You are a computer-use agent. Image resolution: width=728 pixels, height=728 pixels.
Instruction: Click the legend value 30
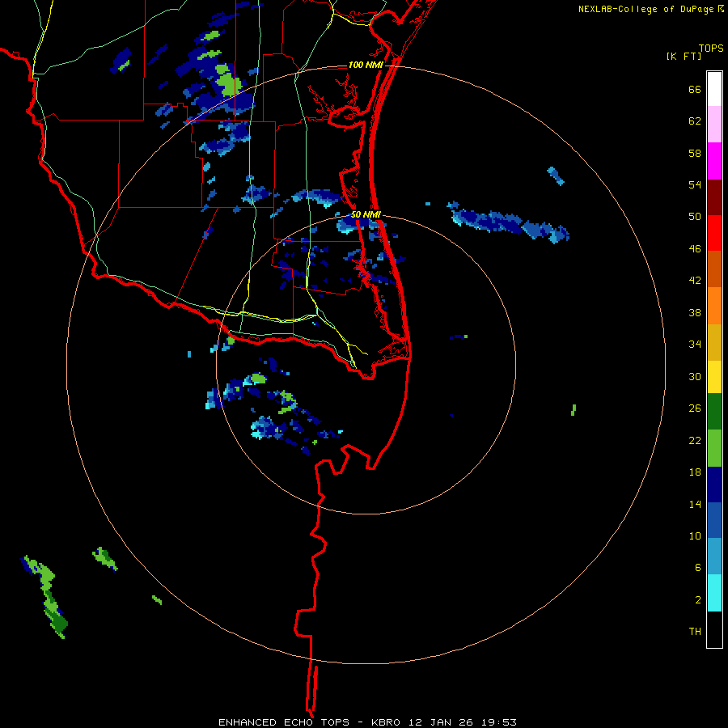click(x=695, y=376)
